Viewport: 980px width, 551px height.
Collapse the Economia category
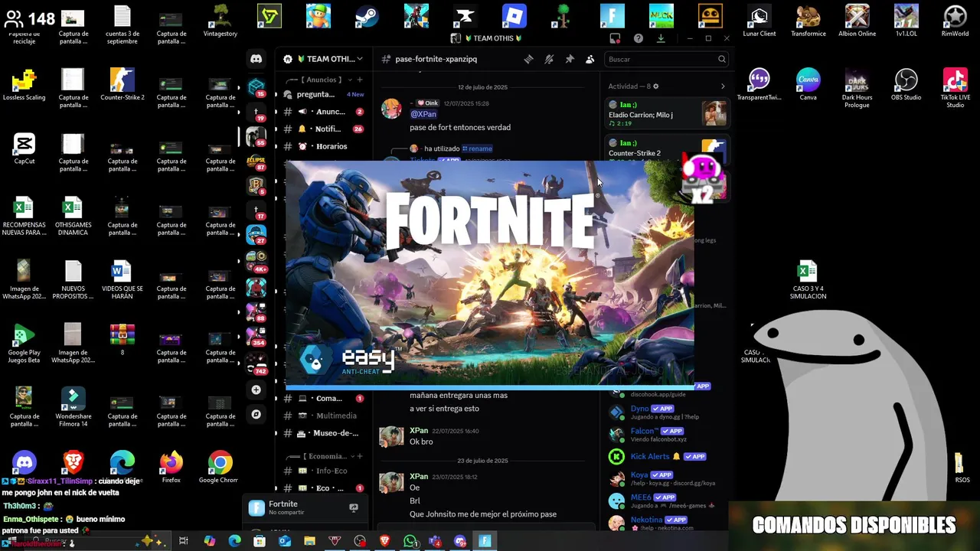coord(322,456)
